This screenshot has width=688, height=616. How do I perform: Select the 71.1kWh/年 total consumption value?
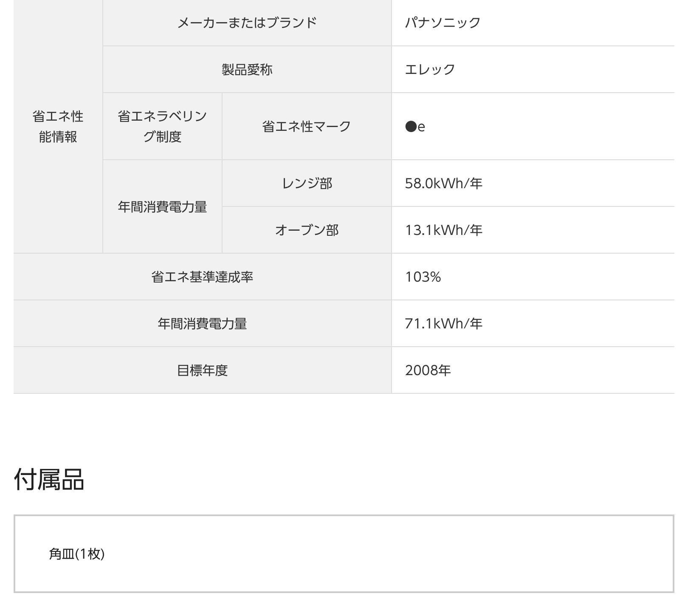click(443, 323)
